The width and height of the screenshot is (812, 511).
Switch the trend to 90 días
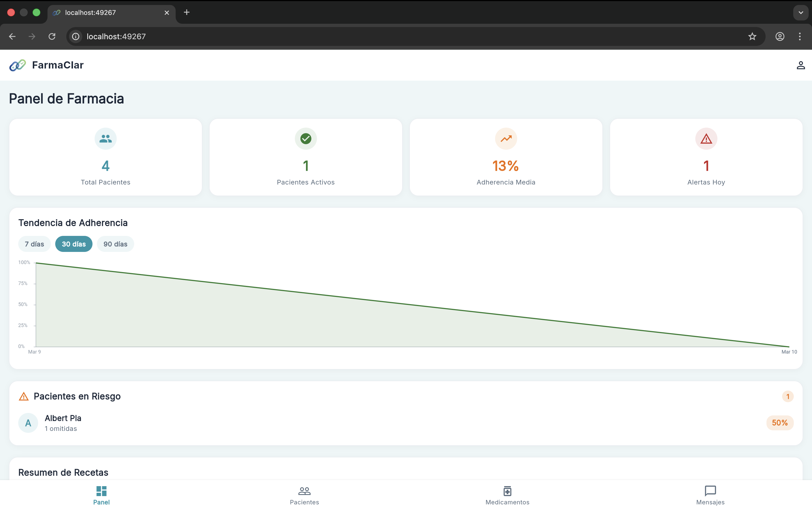[x=115, y=244]
